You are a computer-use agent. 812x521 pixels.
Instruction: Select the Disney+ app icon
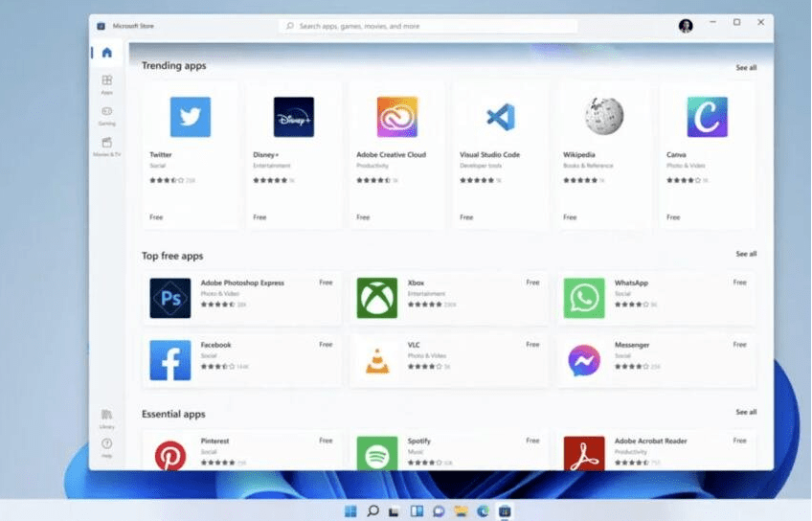tap(293, 117)
